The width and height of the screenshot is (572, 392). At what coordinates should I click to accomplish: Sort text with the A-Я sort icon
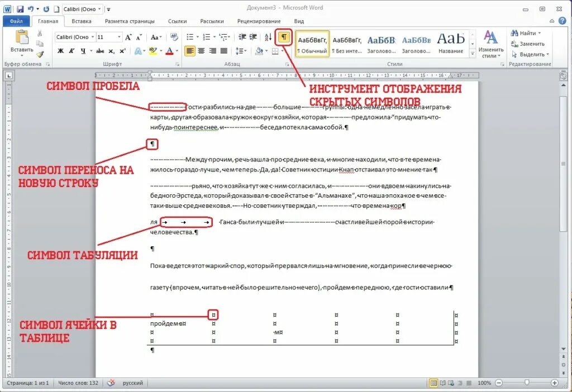268,37
